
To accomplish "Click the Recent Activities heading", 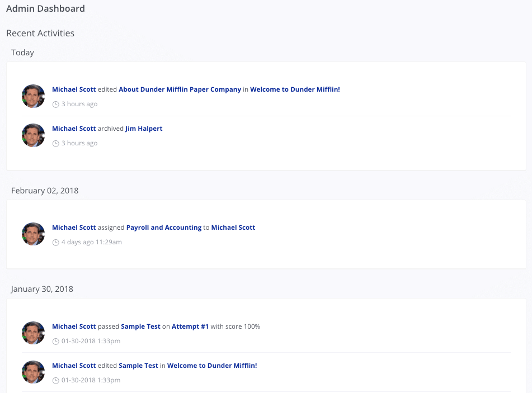I will click(40, 33).
